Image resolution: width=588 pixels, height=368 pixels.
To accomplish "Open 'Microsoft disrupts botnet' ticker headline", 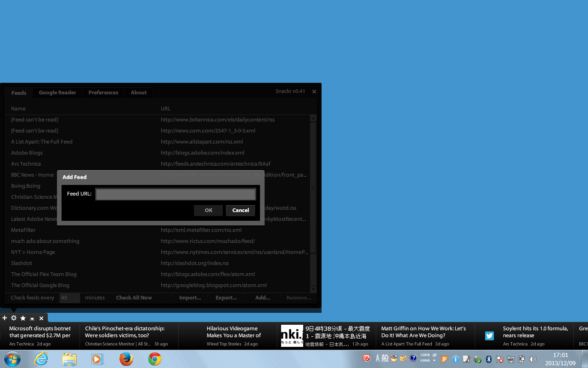I will 40,332.
